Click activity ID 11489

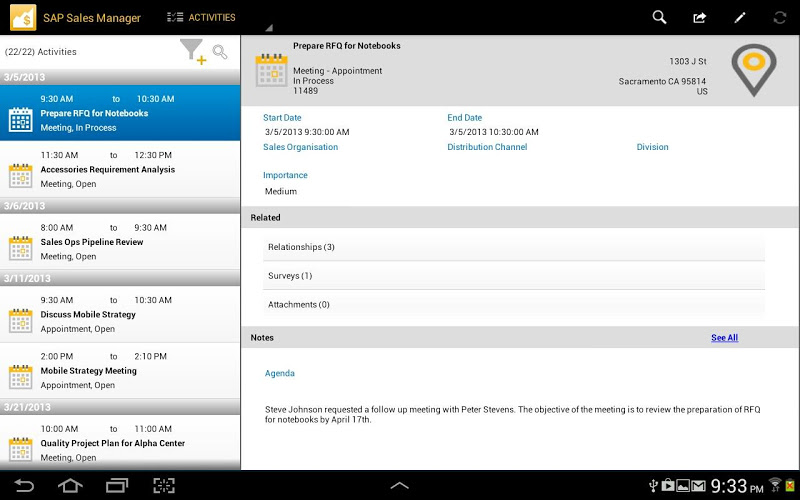[305, 91]
